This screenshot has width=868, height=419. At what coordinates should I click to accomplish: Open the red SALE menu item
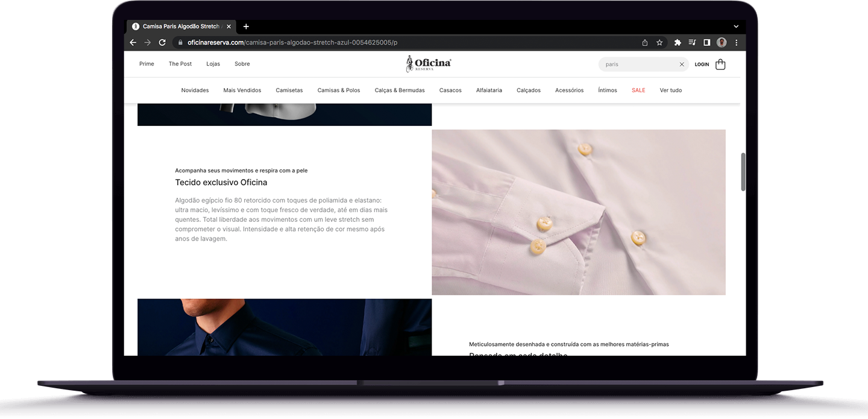tap(638, 90)
